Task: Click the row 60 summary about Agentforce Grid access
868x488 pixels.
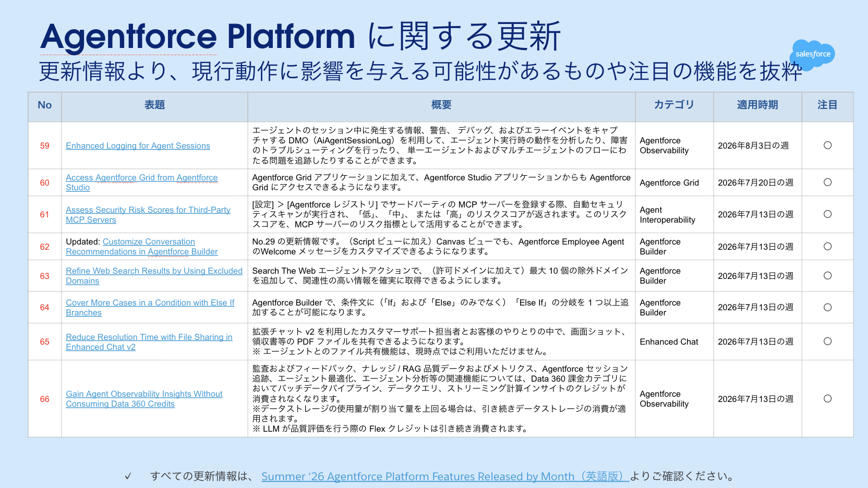Action: click(441, 182)
